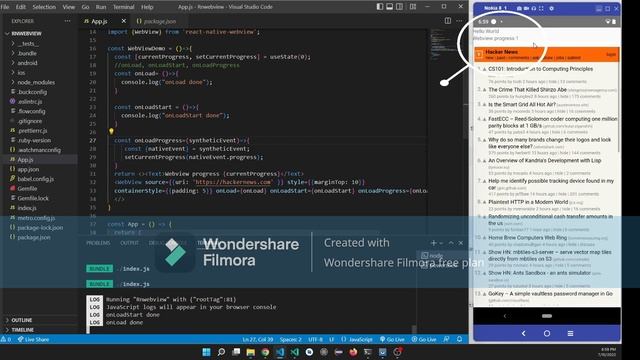This screenshot has height=360, width=640.
Task: Tap the Android on-screen back chevron
Action: point(505,316)
